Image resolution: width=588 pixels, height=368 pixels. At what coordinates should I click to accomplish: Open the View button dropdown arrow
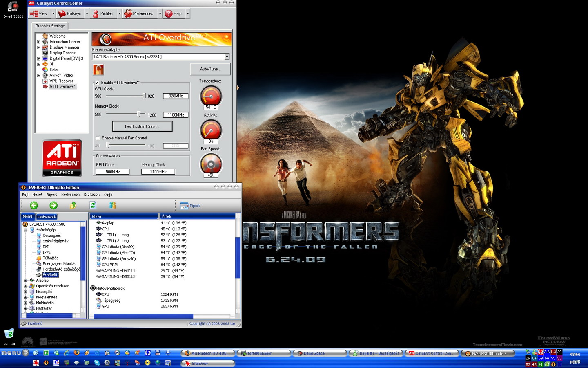point(53,13)
